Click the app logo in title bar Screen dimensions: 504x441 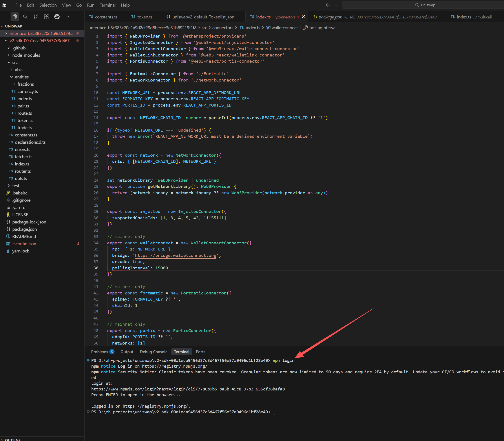pos(4,5)
